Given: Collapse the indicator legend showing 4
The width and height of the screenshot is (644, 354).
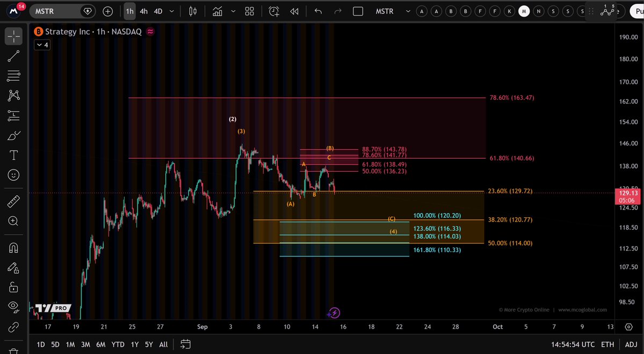Looking at the screenshot, I should (x=42, y=45).
